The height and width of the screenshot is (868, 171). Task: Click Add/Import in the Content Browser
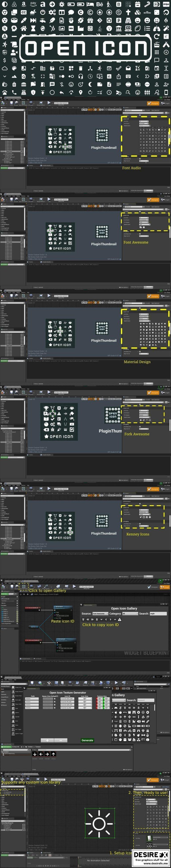point(7,746)
